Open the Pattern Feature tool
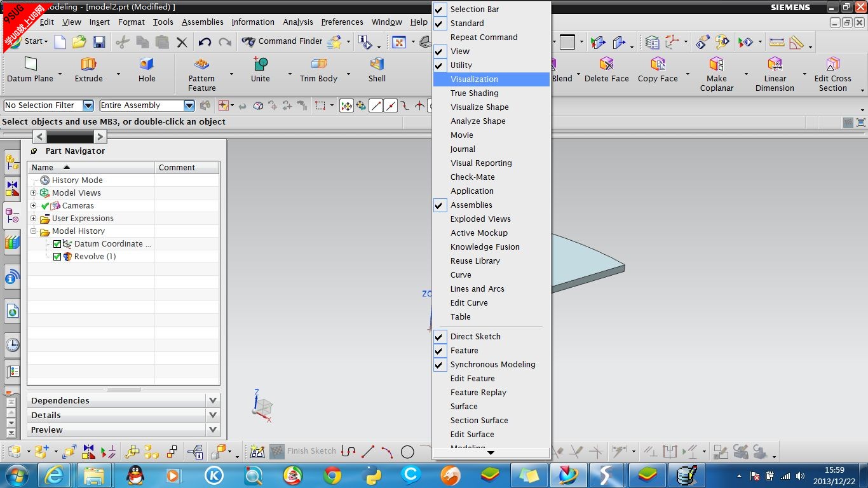Screen dimensions: 868x488 coord(201,74)
